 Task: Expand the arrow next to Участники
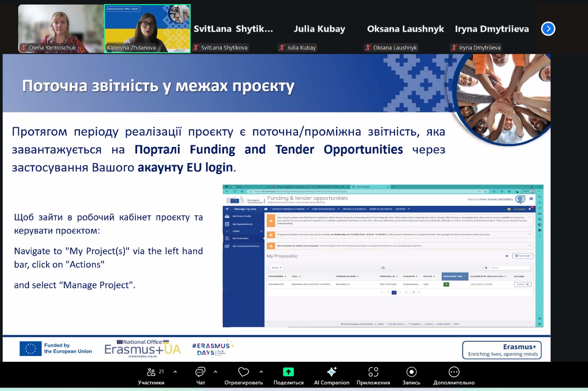pyautogui.click(x=175, y=372)
